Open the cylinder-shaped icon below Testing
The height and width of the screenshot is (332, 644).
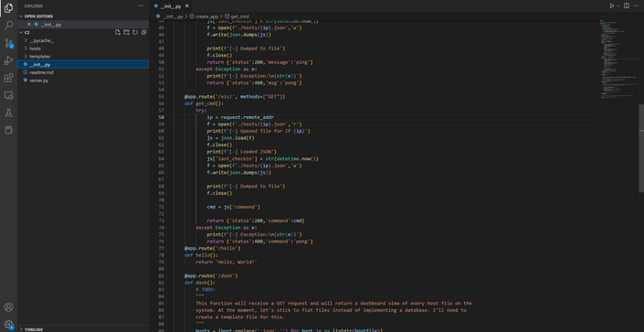click(x=8, y=130)
